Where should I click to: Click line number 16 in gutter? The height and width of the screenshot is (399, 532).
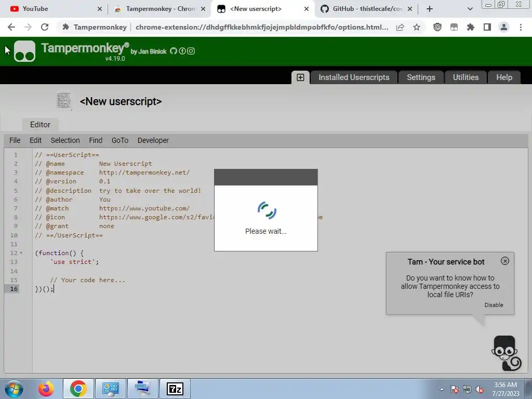(14, 289)
